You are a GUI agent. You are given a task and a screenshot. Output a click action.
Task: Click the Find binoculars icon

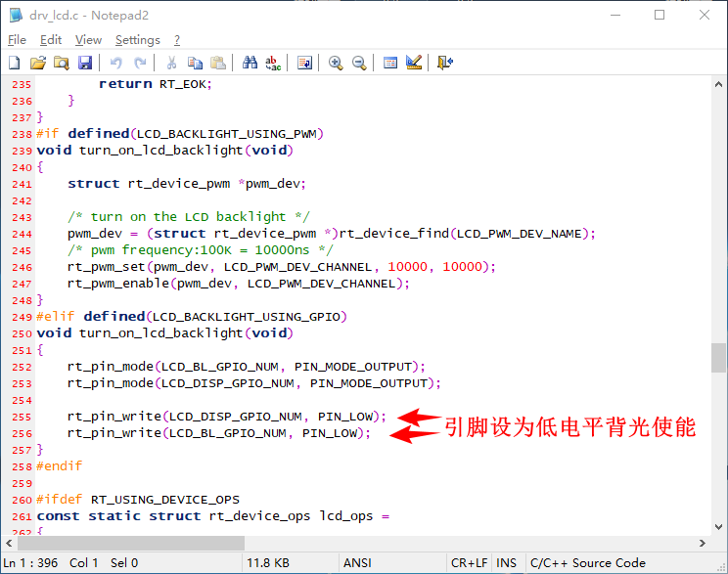[250, 63]
